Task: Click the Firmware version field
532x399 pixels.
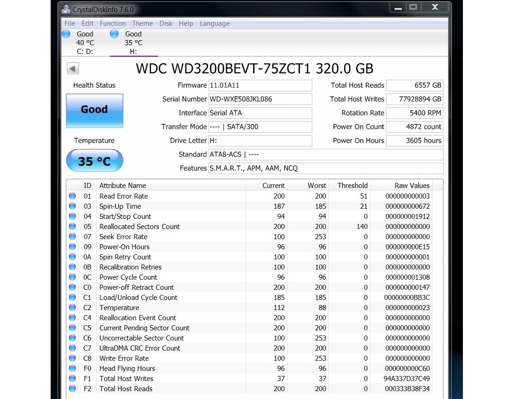Action: coord(260,85)
